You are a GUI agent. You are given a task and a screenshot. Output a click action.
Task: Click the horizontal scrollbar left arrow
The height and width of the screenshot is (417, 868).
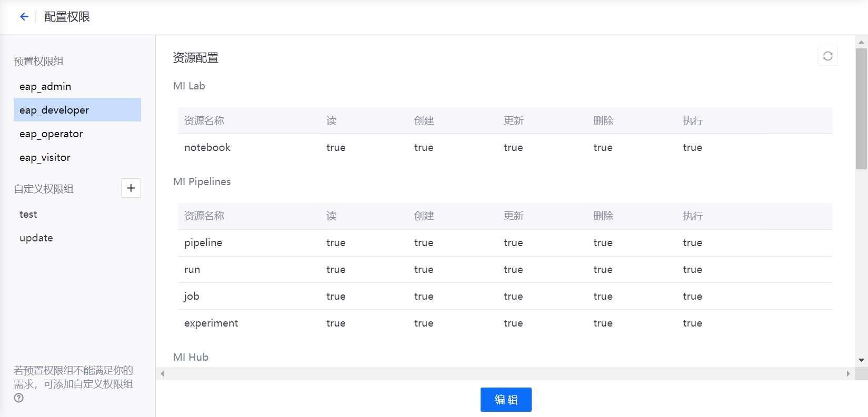click(x=162, y=373)
